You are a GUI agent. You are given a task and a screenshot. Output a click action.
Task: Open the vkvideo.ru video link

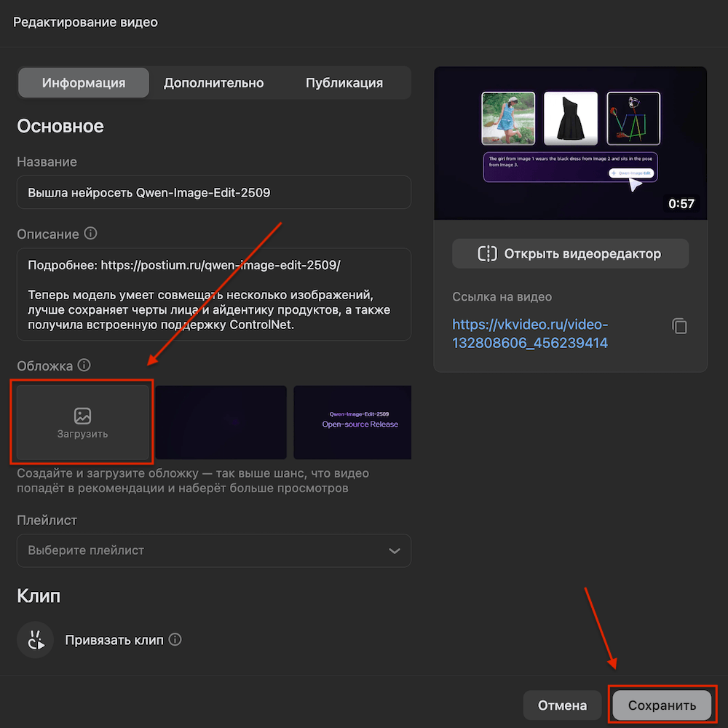tap(530, 333)
